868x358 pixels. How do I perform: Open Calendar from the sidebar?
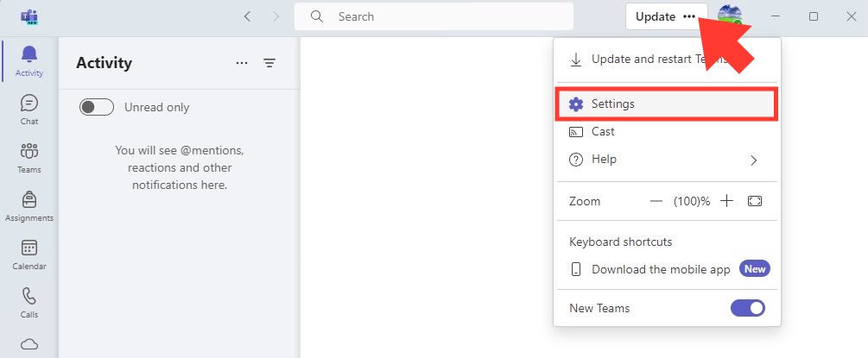coord(29,254)
